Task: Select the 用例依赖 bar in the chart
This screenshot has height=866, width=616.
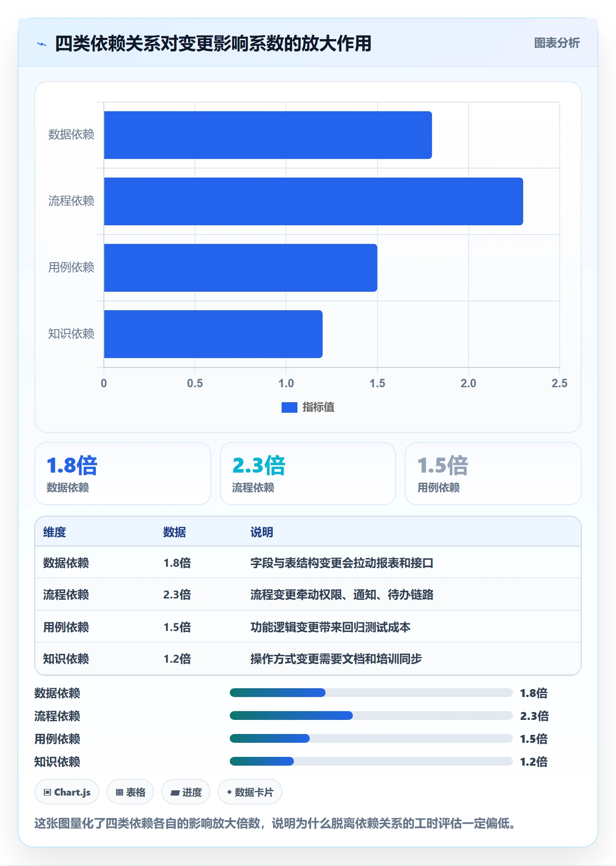Action: (x=241, y=268)
